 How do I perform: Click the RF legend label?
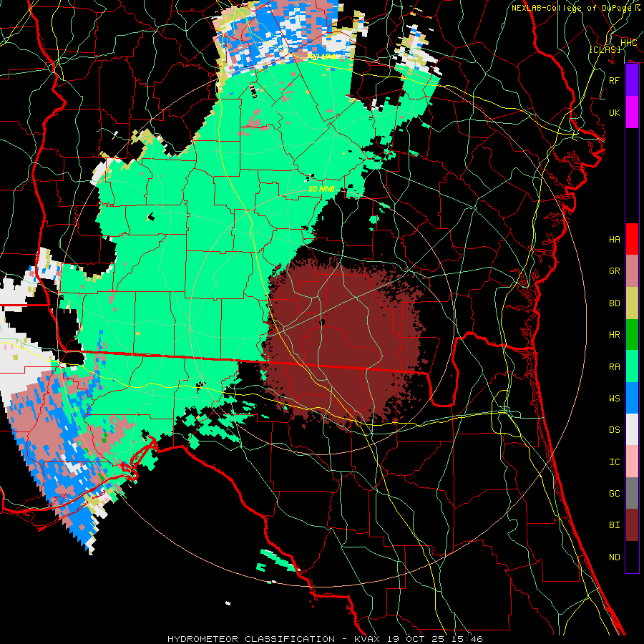pyautogui.click(x=614, y=80)
